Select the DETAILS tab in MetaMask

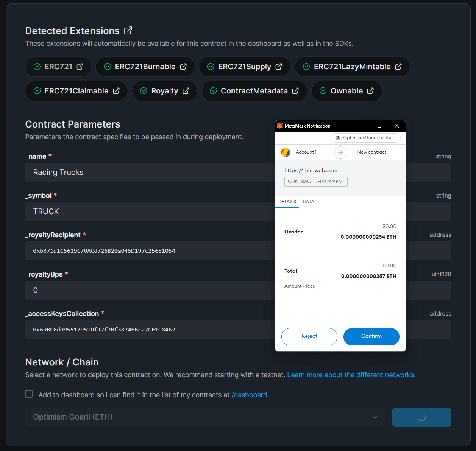pyautogui.click(x=287, y=201)
